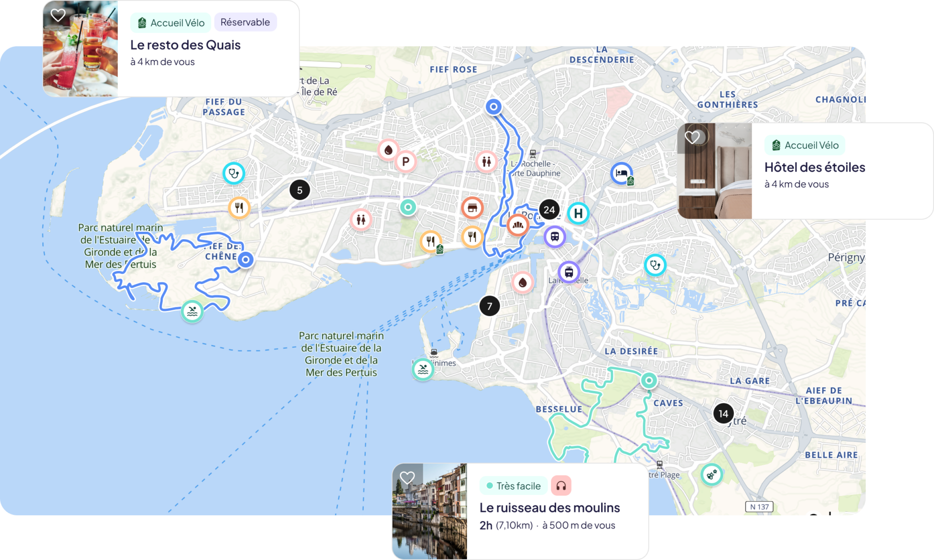The image size is (934, 560).
Task: Click the Très facile difficulty tag
Action: coord(513,486)
